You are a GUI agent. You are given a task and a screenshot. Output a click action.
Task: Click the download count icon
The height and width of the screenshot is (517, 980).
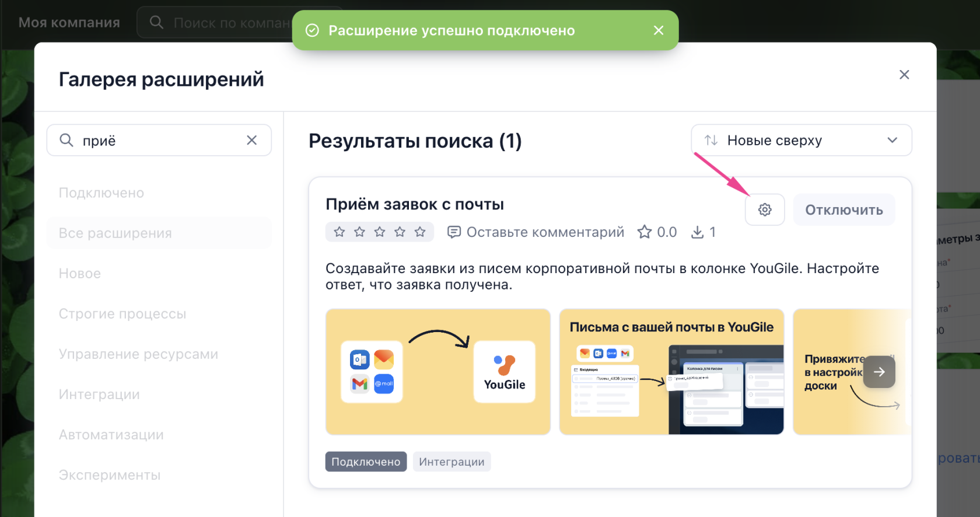tap(697, 232)
